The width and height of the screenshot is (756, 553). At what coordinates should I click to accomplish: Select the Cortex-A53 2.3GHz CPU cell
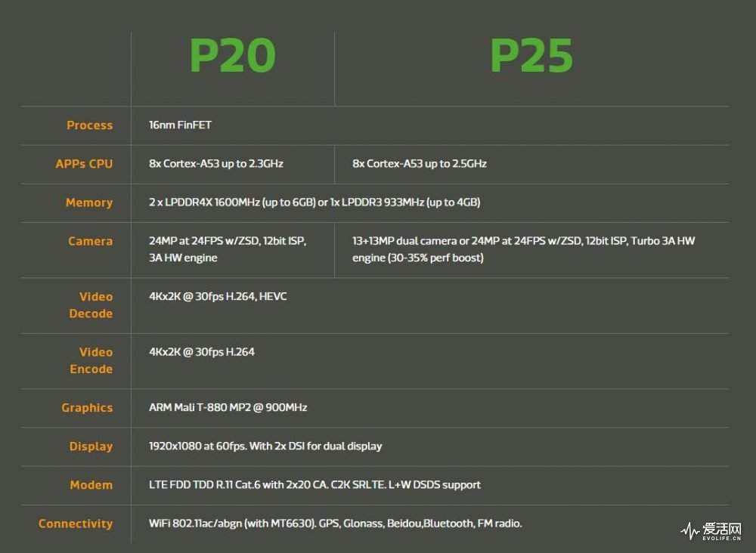pyautogui.click(x=216, y=164)
